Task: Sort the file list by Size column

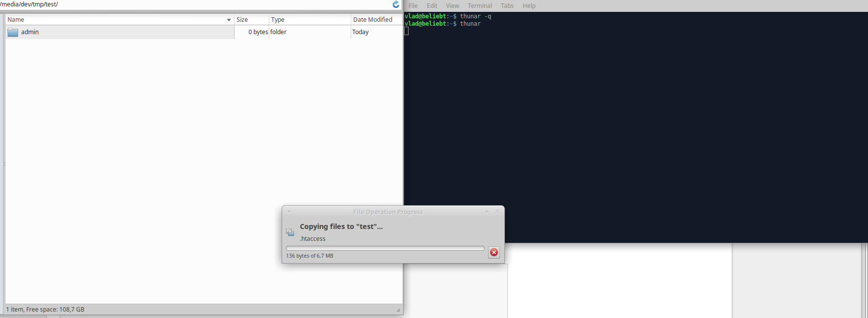Action: (x=251, y=20)
